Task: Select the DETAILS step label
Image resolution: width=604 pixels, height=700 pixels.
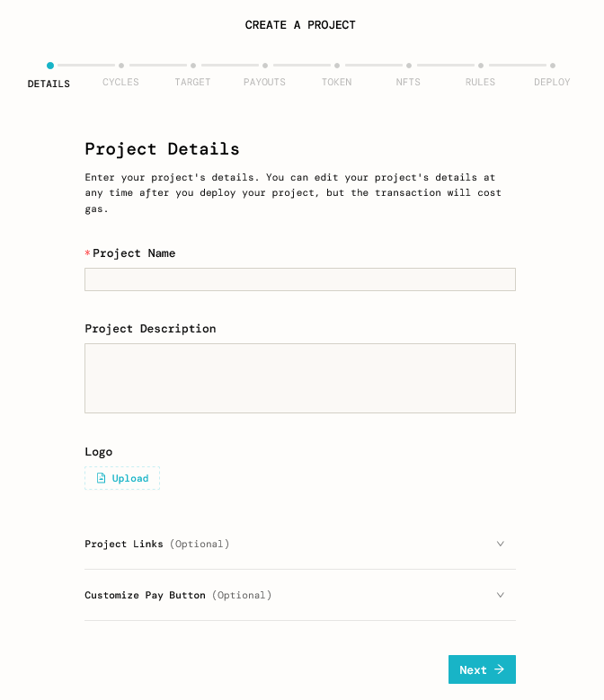Action: coord(49,84)
